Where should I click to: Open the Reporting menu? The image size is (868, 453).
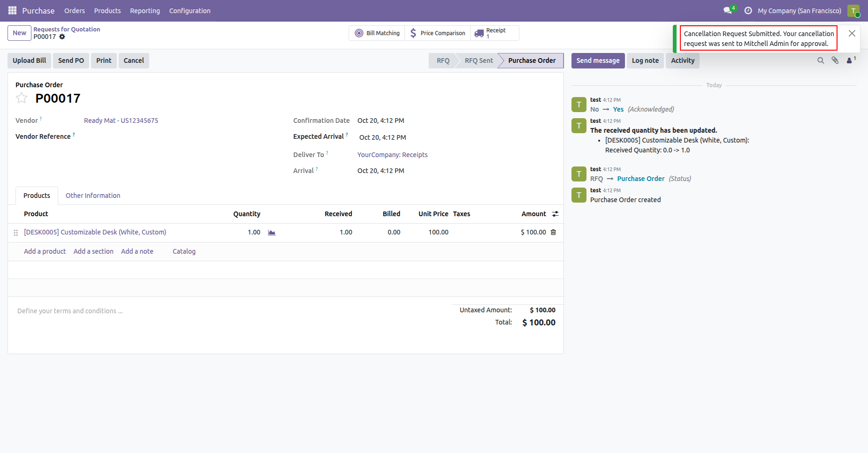[x=145, y=11]
